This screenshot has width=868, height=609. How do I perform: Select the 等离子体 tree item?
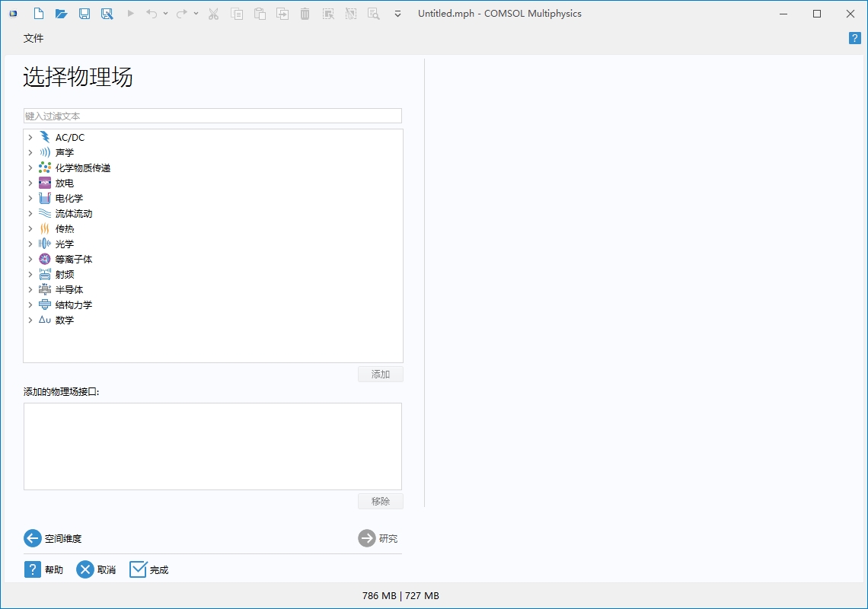point(74,260)
